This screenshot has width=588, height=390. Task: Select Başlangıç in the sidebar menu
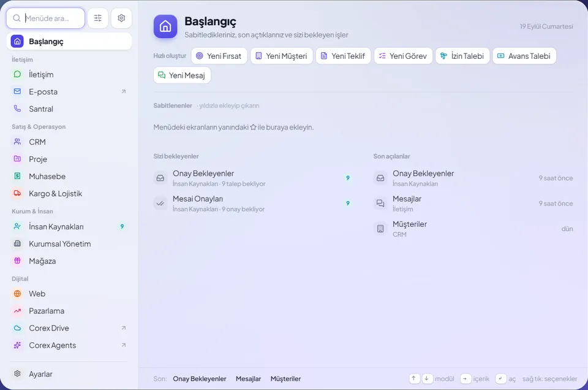coord(69,41)
